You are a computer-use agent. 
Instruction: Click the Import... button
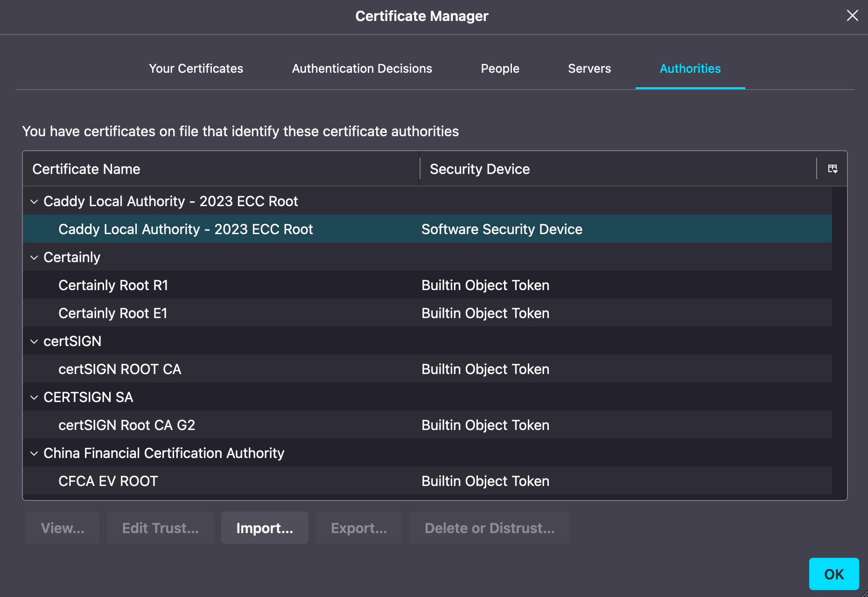(265, 528)
